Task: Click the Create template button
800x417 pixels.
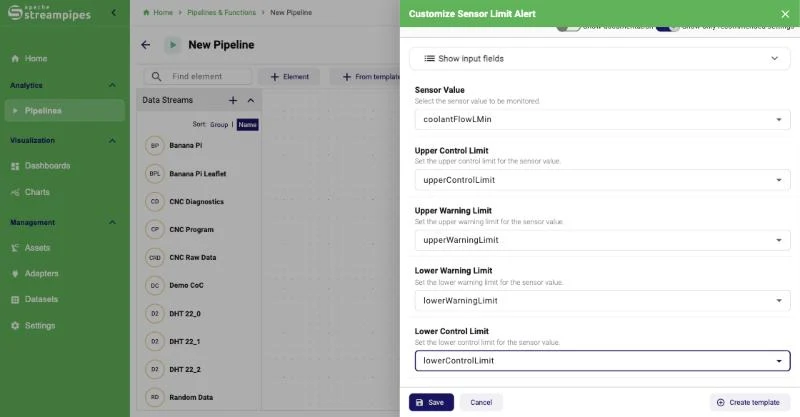Action: pyautogui.click(x=749, y=402)
